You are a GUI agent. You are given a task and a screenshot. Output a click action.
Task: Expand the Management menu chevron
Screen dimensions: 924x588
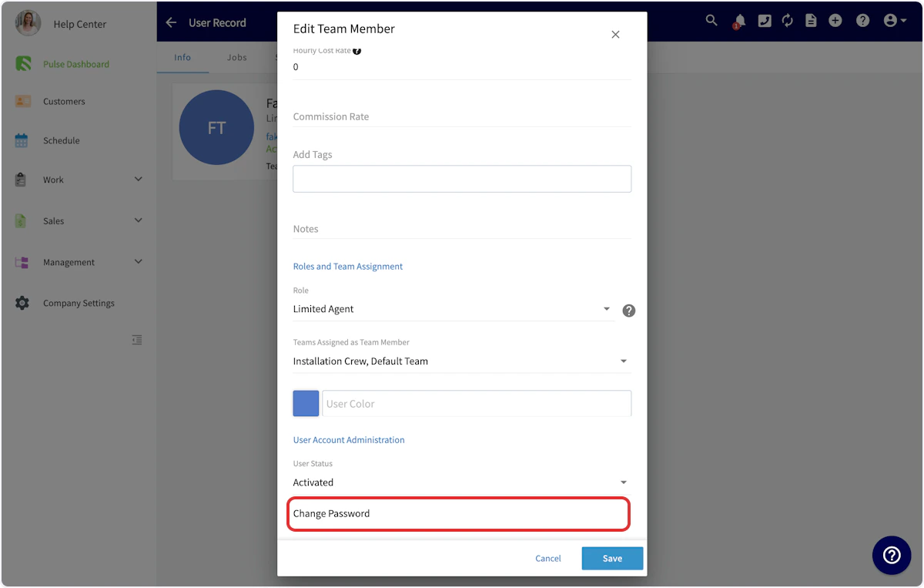pyautogui.click(x=139, y=262)
